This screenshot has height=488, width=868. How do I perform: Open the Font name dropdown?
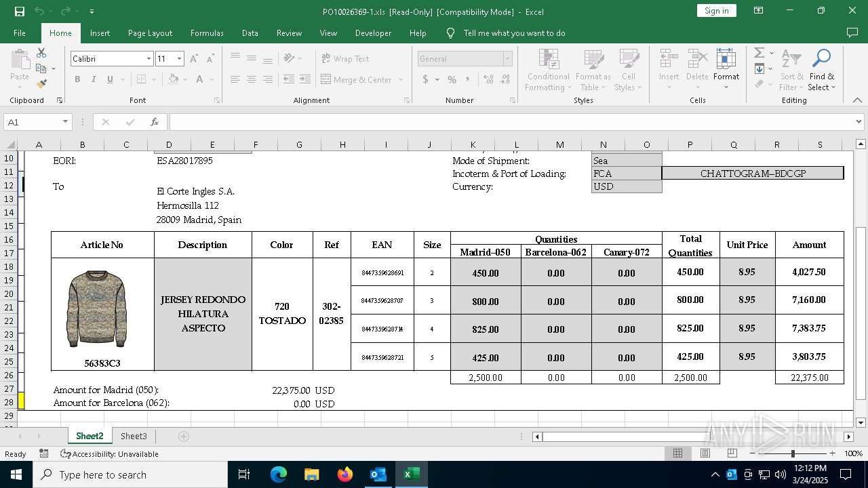tap(149, 59)
